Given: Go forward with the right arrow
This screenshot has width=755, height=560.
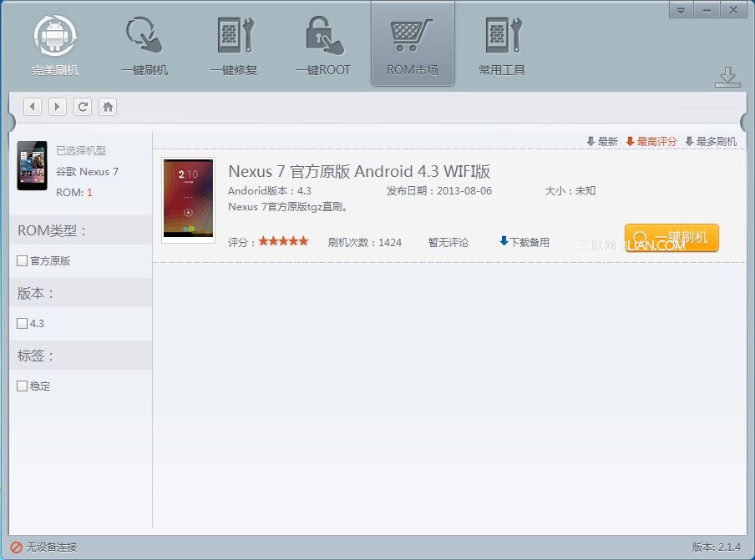Looking at the screenshot, I should [x=58, y=106].
